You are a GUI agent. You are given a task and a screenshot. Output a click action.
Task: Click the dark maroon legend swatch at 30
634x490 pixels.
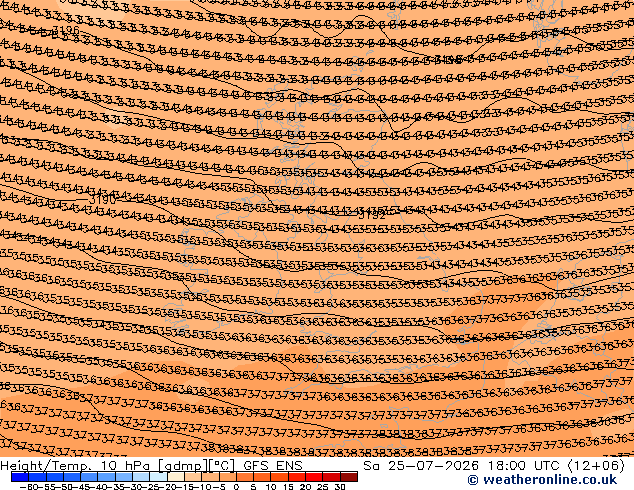(349, 477)
